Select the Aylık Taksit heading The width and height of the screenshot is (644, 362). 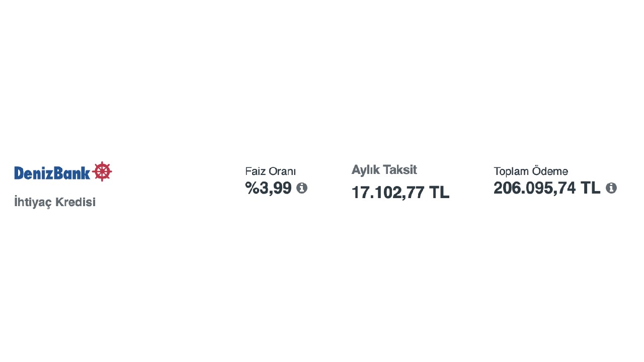[384, 170]
